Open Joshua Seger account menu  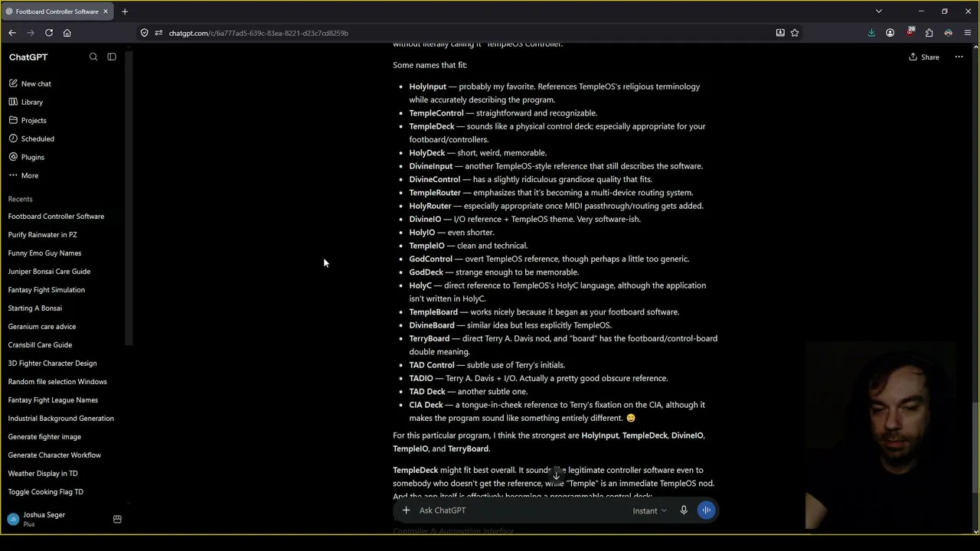click(44, 519)
